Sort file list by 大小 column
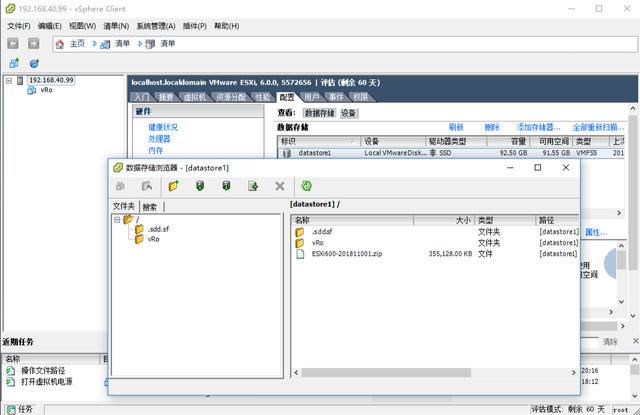 444,220
